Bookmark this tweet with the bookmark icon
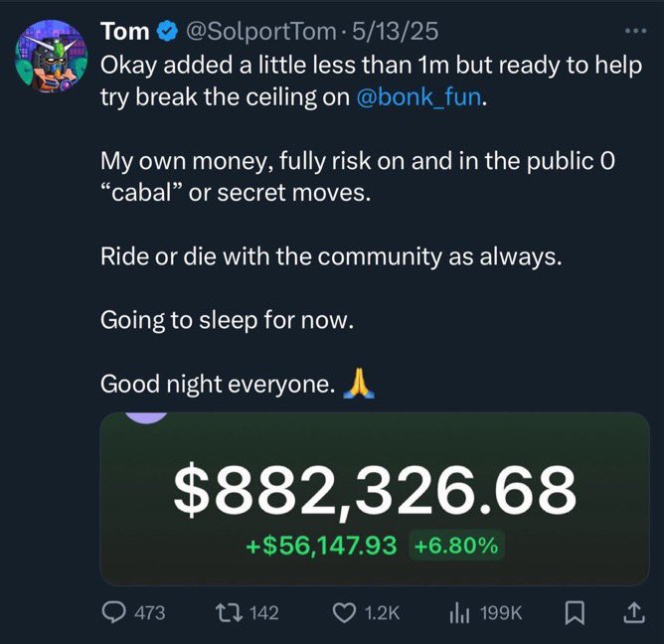This screenshot has width=664, height=644. pos(575,613)
